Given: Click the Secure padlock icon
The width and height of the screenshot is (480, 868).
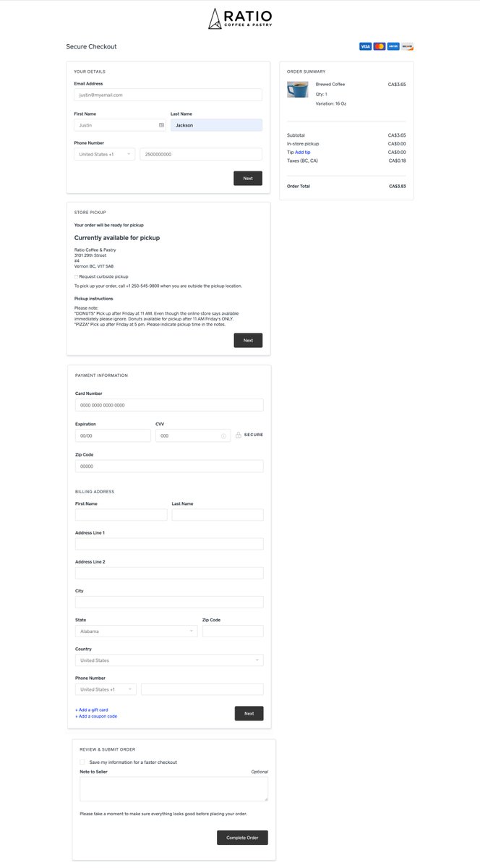Looking at the screenshot, I should pos(239,435).
